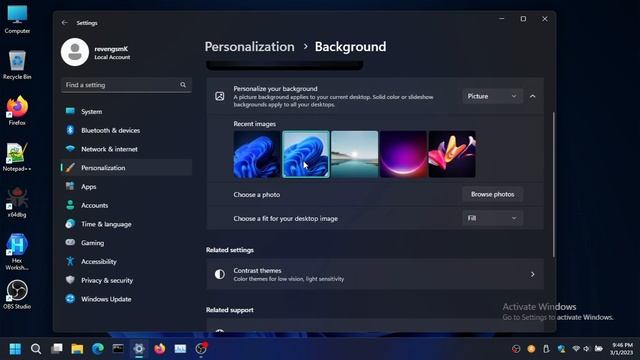
Task: Click the revengsmK account name
Action: point(111,49)
